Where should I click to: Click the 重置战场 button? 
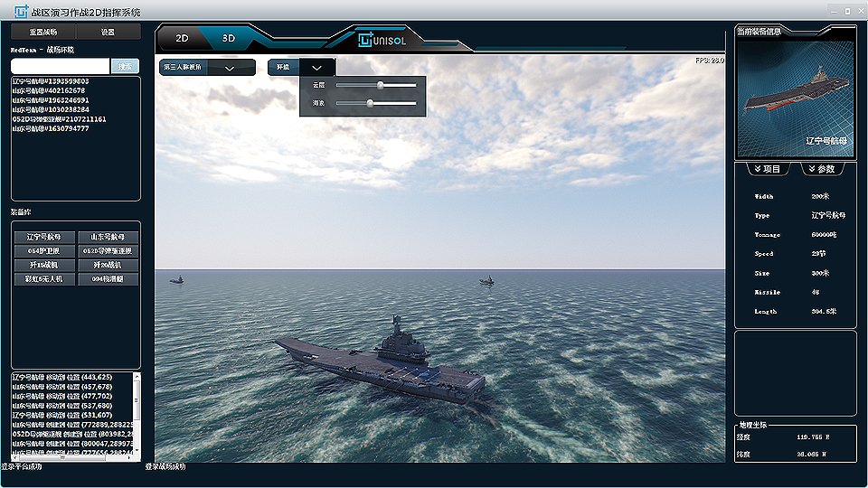click(42, 32)
